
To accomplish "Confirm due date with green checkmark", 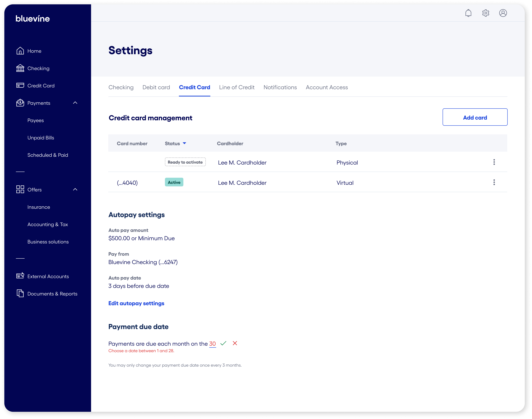I will click(x=223, y=343).
